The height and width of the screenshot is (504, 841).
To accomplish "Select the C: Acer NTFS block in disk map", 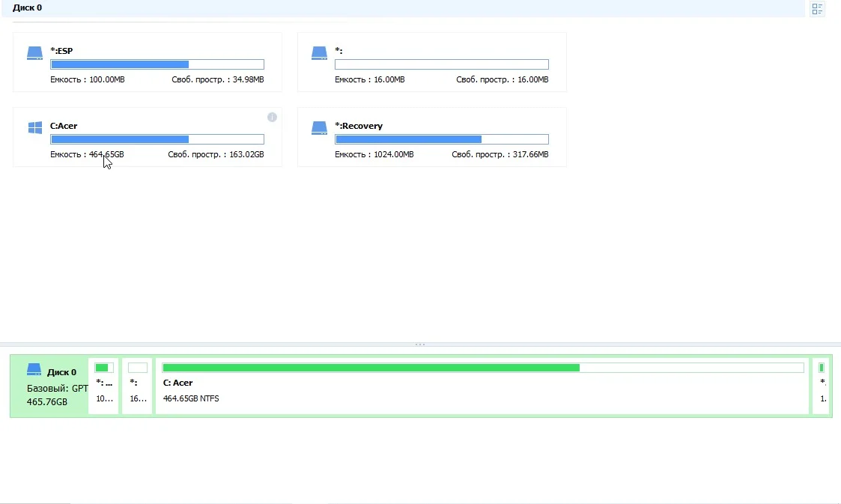I will (482, 386).
